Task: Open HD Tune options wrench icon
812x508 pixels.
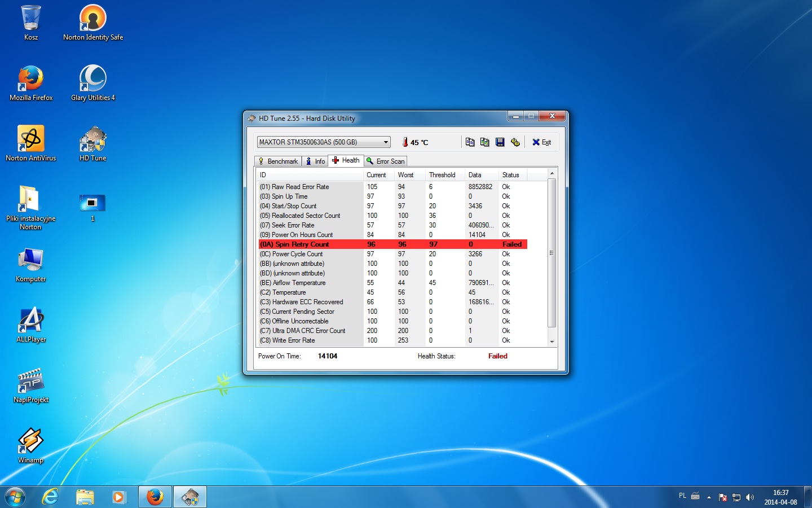Action: tap(515, 142)
